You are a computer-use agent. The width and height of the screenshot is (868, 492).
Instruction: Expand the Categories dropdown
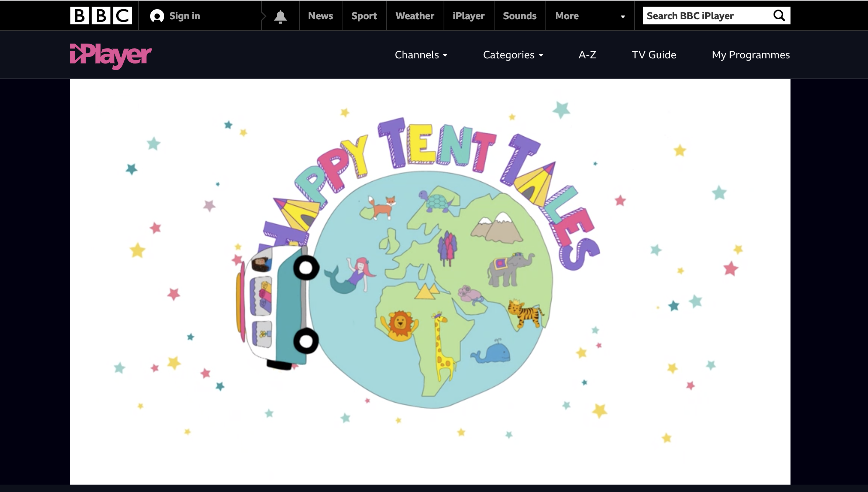pos(513,55)
